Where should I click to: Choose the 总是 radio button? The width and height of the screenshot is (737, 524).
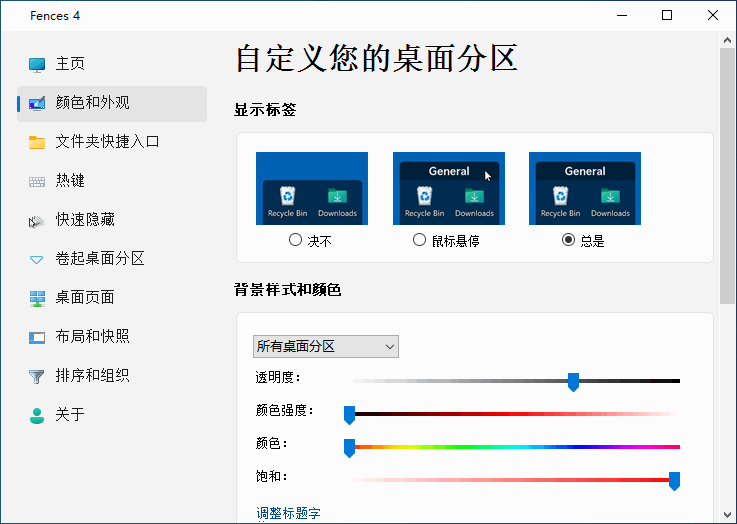[x=568, y=240]
